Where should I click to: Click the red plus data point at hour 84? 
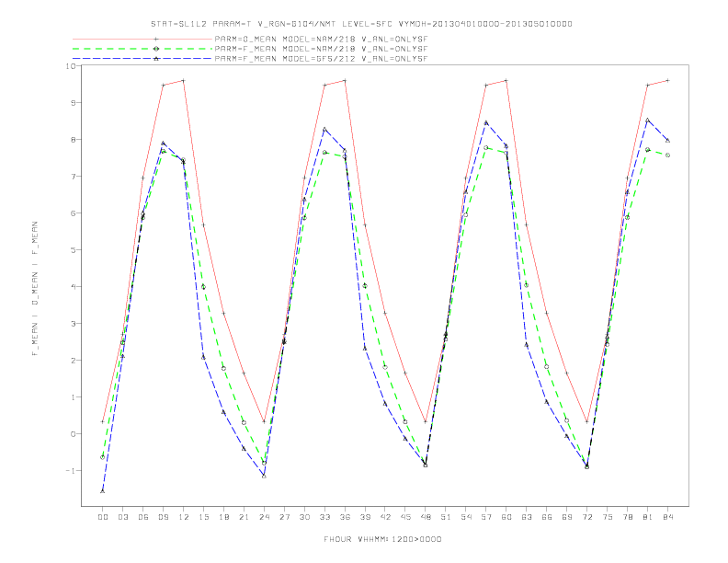(x=667, y=80)
